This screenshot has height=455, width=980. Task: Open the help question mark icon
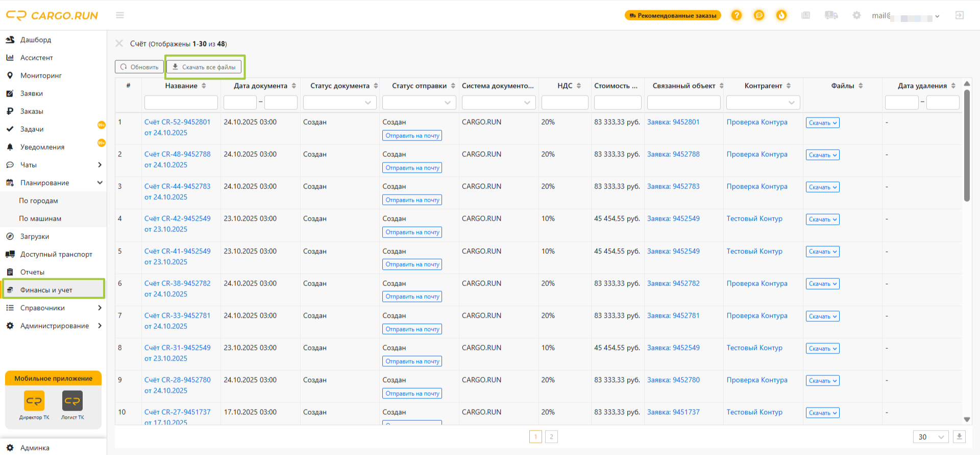pos(736,15)
